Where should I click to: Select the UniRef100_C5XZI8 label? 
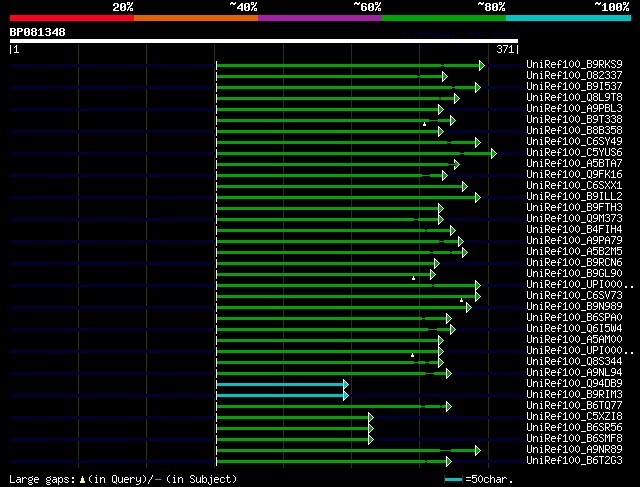(x=574, y=416)
